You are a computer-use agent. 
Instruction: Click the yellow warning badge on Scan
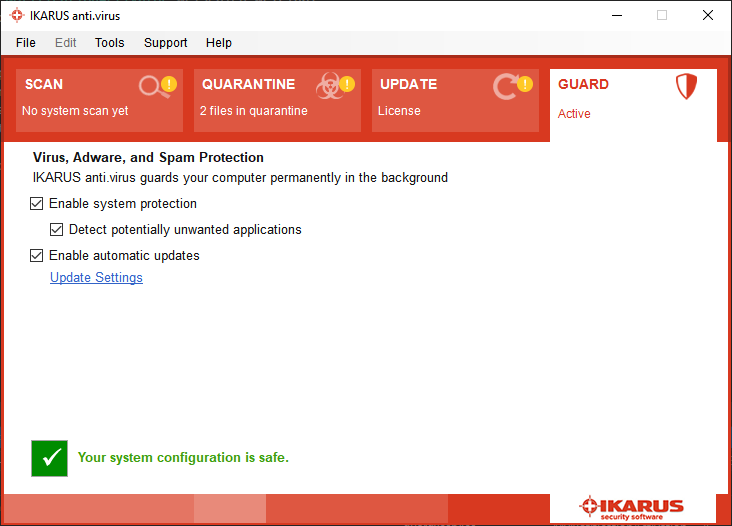point(169,84)
